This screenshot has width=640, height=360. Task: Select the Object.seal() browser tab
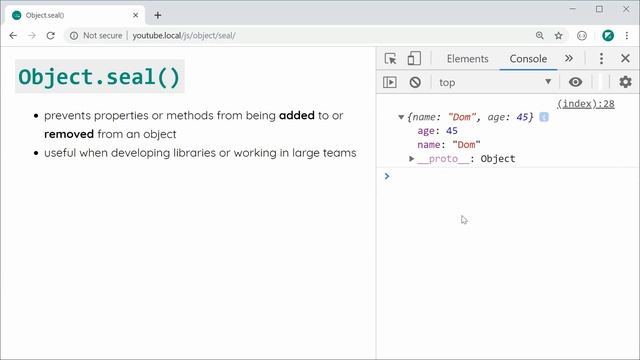(x=76, y=16)
